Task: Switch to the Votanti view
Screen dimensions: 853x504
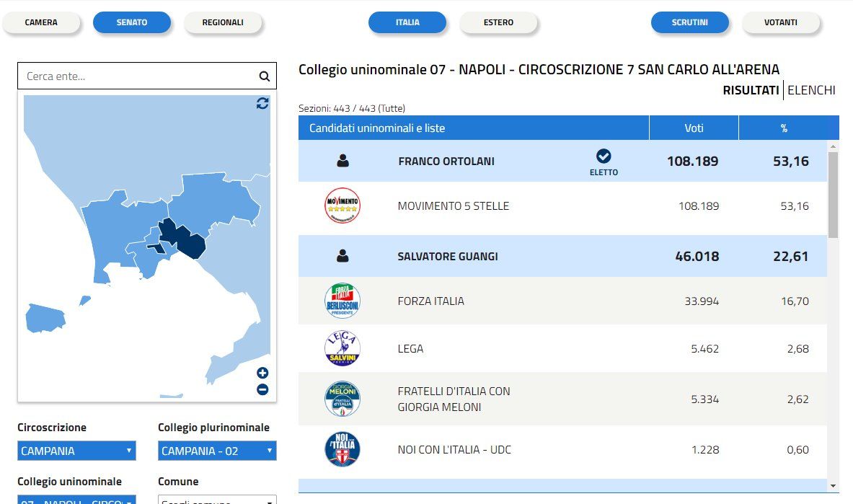Action: 780,22
